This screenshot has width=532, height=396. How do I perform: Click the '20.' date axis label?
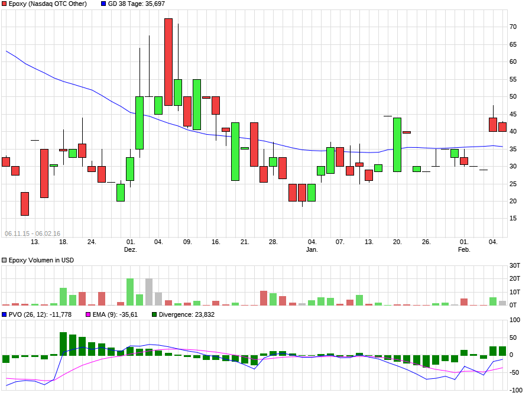click(397, 242)
